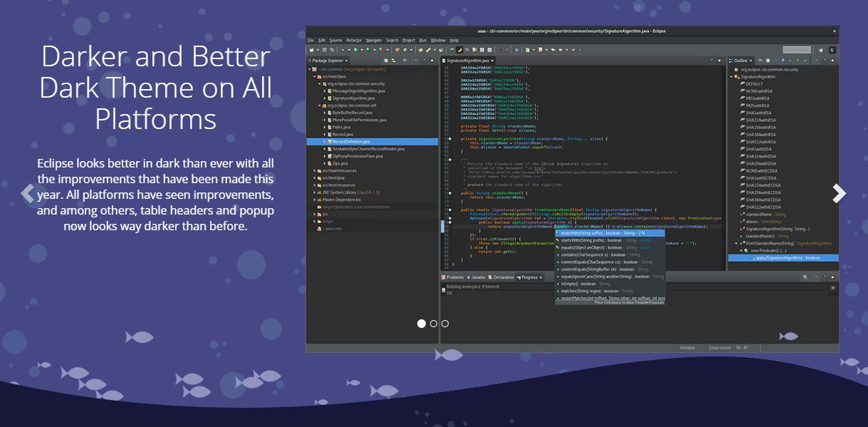Viewport: 868px width, 427px height.
Task: Select Zips.java in Package Explorer
Action: [340, 163]
